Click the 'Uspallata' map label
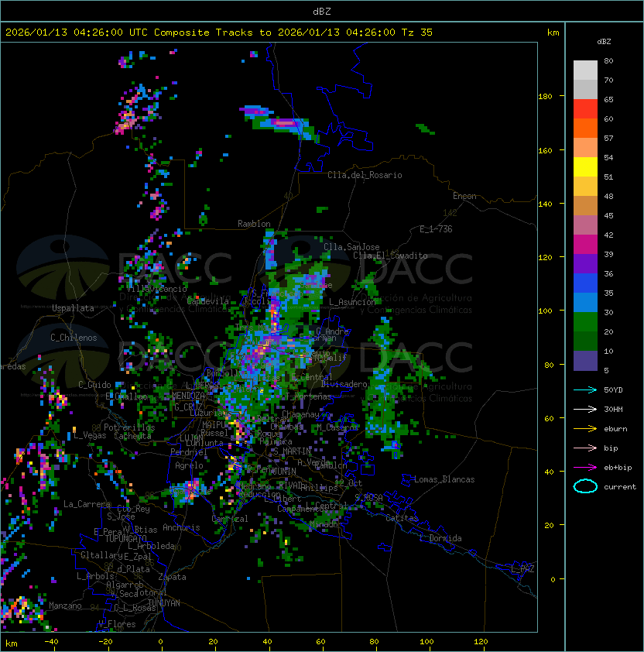The width and height of the screenshot is (644, 652). pos(73,308)
